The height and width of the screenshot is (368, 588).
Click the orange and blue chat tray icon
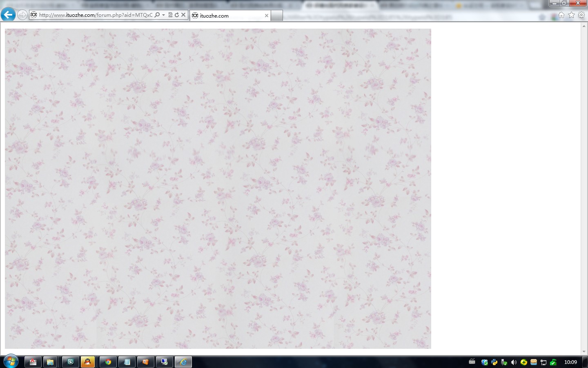pyautogui.click(x=533, y=362)
